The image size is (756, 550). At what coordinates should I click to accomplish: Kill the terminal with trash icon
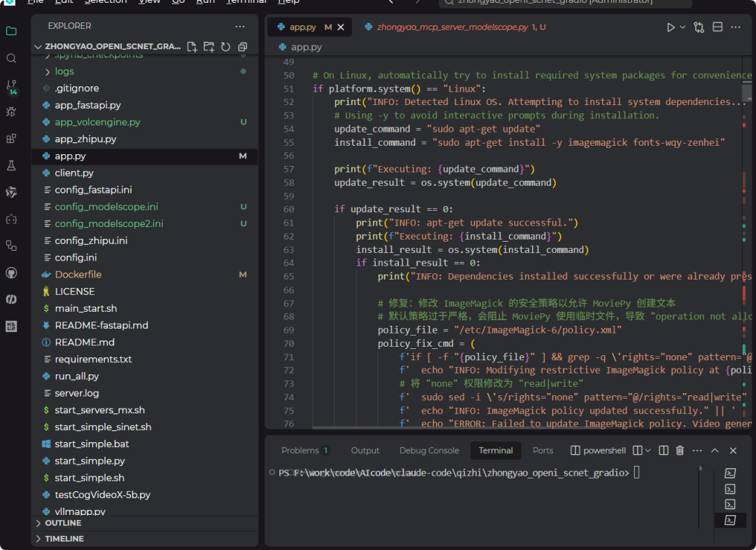680,451
